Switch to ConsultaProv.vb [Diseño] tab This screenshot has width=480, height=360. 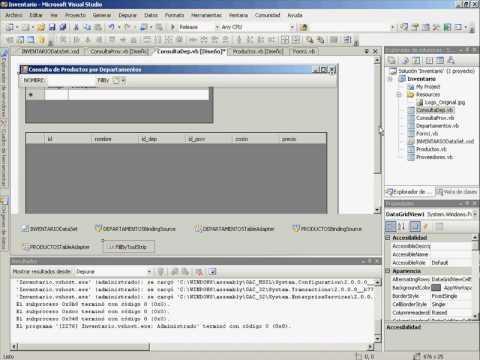(x=118, y=51)
